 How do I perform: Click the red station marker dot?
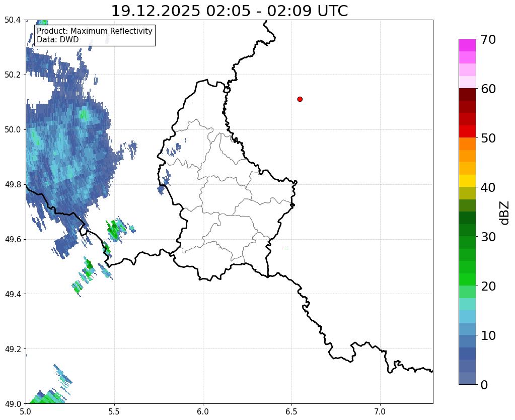[300, 99]
